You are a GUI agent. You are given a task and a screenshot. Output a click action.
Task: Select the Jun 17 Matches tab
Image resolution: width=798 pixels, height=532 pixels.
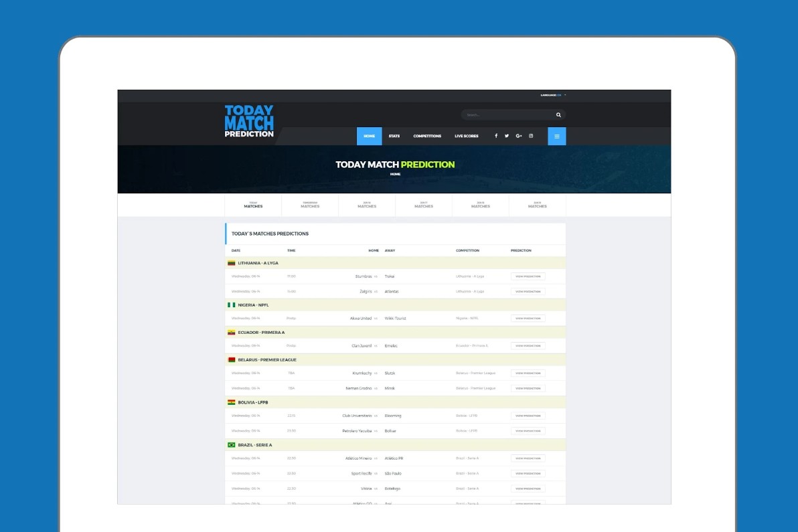pos(424,205)
